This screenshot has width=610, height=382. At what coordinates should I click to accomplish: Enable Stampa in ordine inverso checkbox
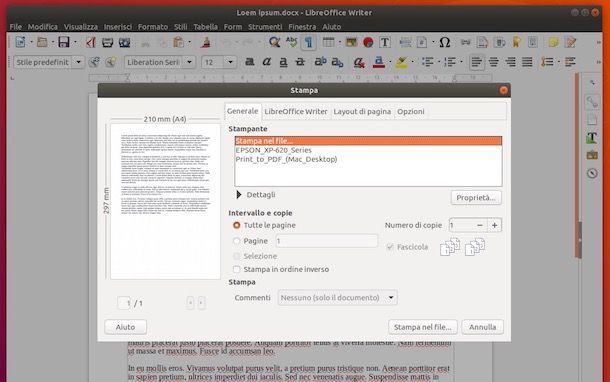point(236,269)
